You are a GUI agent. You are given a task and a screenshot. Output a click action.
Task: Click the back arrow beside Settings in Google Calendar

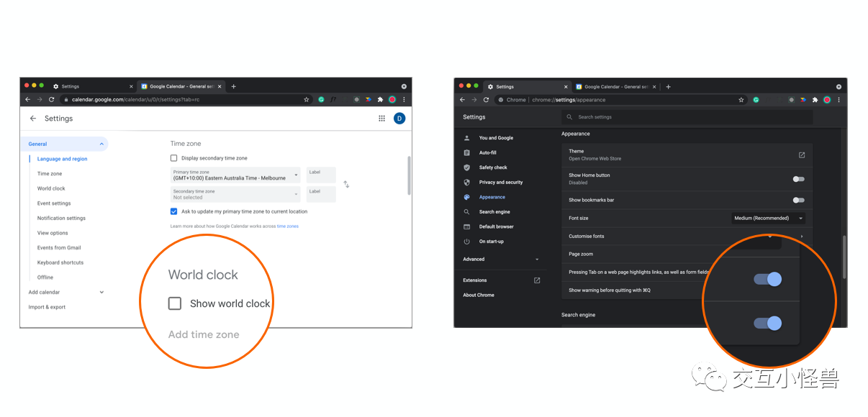[x=32, y=119]
